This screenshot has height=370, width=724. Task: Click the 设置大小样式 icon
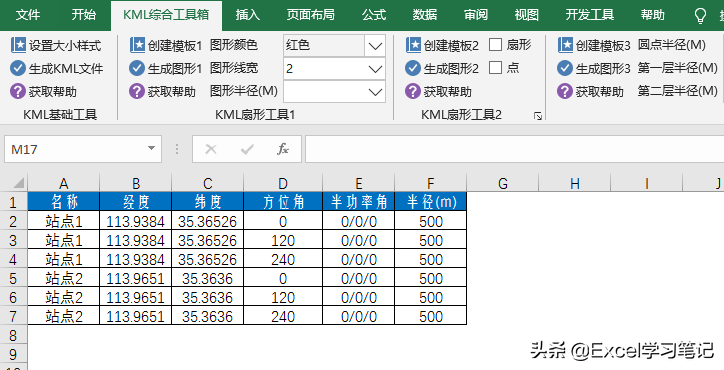18,45
